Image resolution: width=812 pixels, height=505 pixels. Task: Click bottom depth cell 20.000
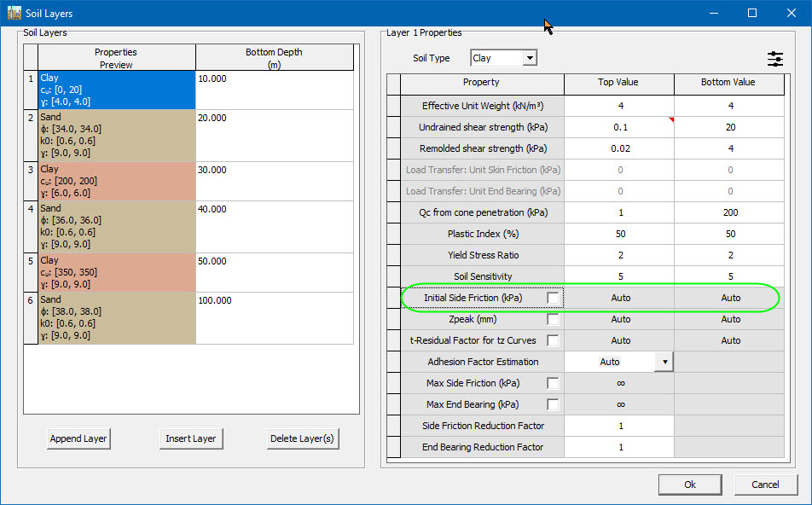pyautogui.click(x=275, y=135)
